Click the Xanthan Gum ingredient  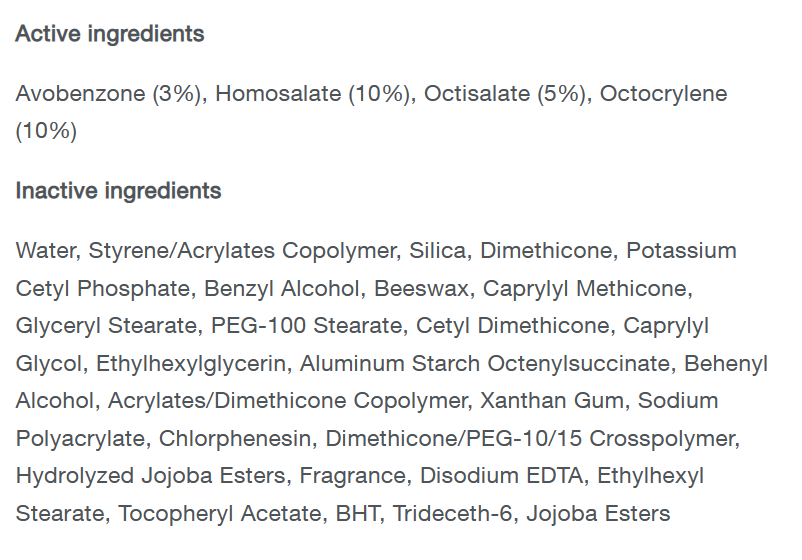coord(552,400)
